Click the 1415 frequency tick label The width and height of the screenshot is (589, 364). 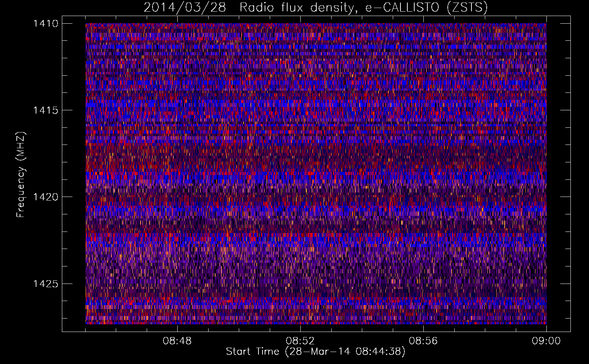point(46,110)
